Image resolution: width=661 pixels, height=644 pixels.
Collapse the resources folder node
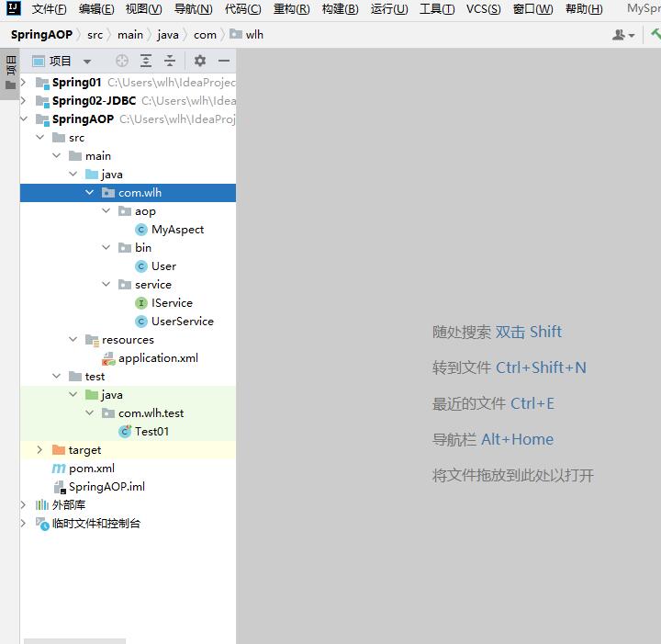tap(73, 340)
